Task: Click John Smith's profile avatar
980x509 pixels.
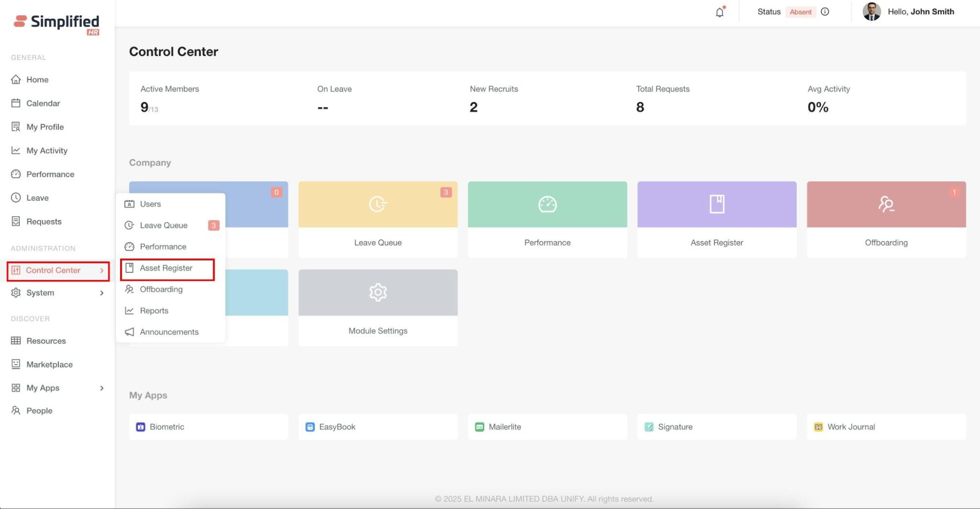Action: [x=871, y=12]
